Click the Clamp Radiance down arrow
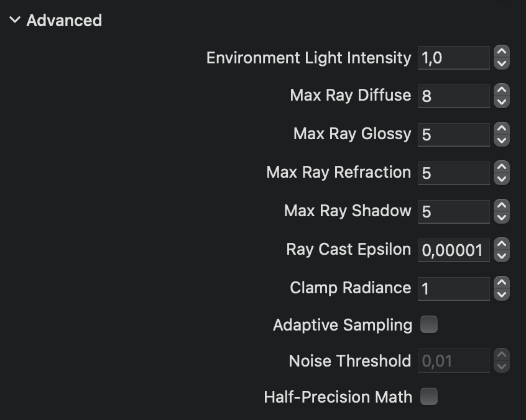This screenshot has height=420, width=526. click(502, 293)
